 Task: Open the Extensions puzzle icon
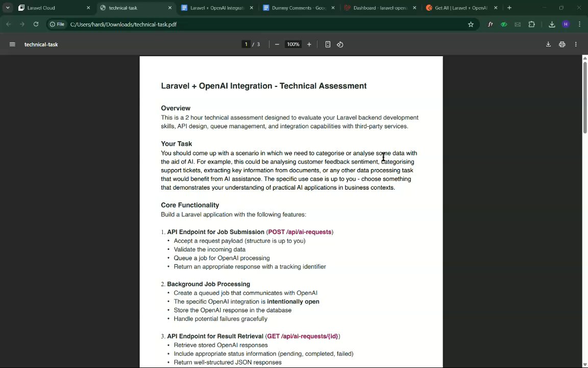pyautogui.click(x=531, y=25)
